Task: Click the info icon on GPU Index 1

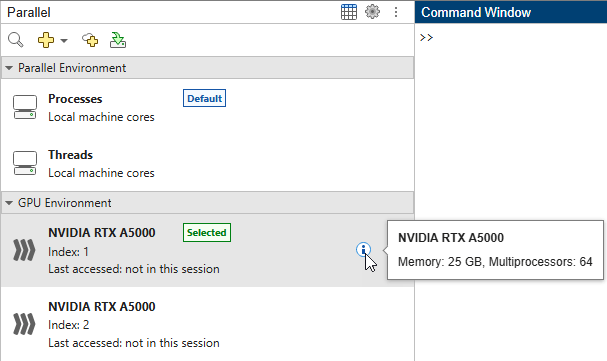Action: [363, 250]
